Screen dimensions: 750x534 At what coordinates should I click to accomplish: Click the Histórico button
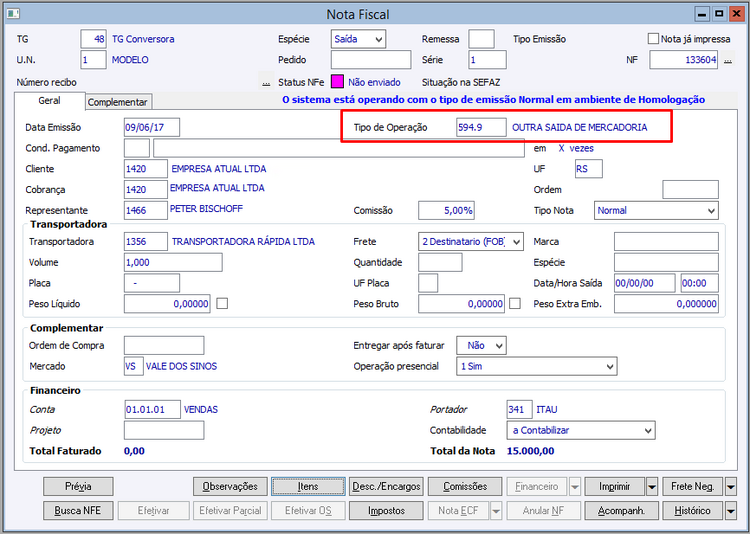click(693, 511)
